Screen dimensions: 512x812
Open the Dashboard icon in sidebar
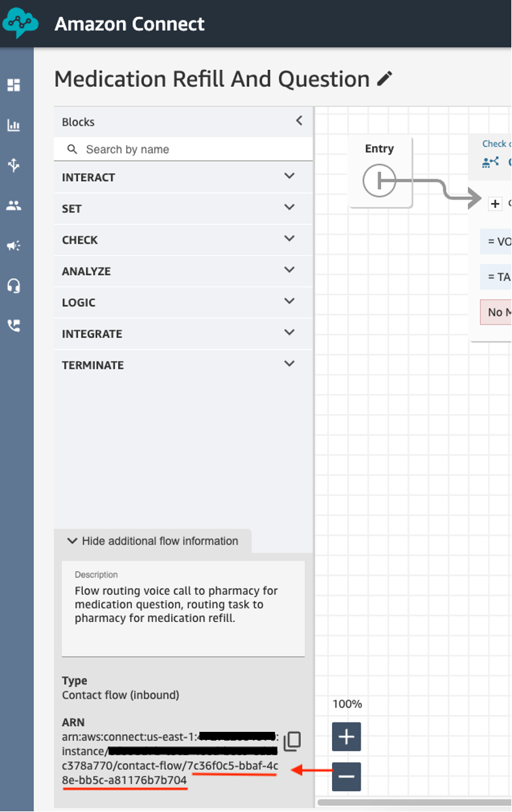tap(14, 85)
